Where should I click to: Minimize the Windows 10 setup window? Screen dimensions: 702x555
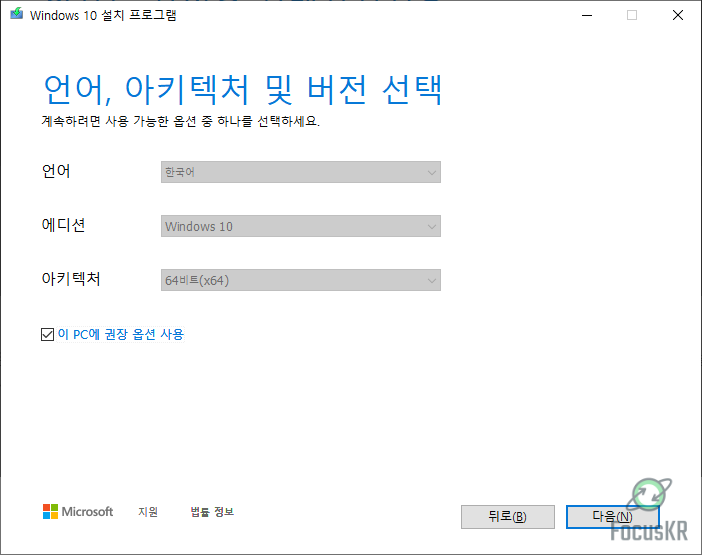tap(587, 15)
